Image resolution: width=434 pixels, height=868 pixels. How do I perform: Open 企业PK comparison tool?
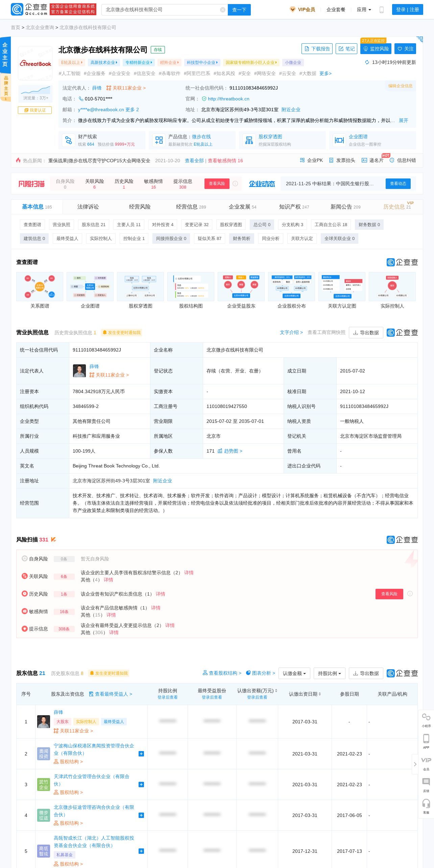pyautogui.click(x=311, y=160)
